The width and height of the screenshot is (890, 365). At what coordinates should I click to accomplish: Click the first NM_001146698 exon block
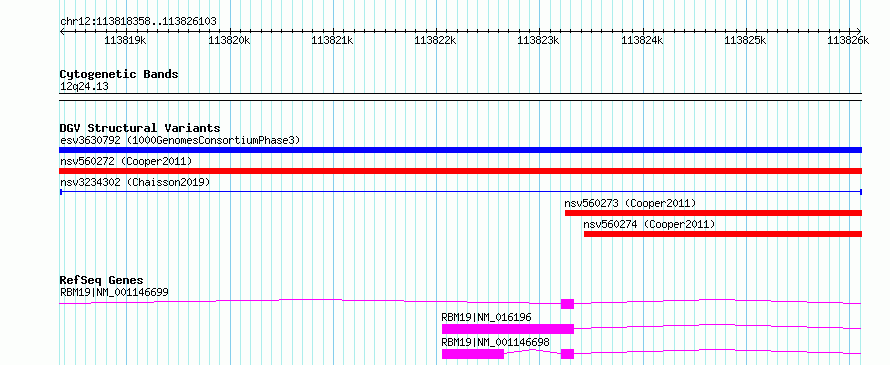click(x=473, y=354)
